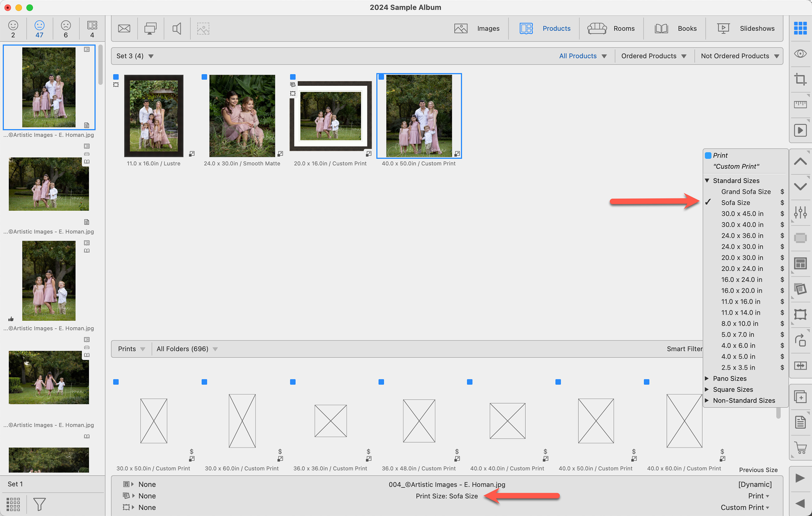The image size is (812, 516).
Task: Toggle the blue checkbox on 11.0 x 16.0in Lustre product
Action: click(x=116, y=77)
